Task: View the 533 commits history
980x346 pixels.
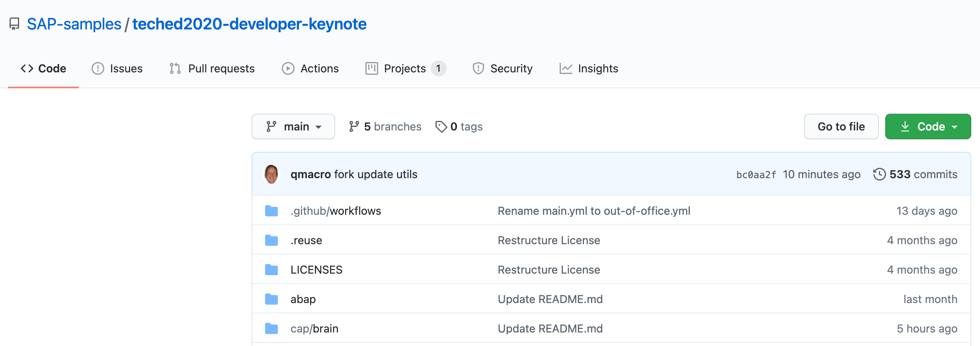Action: point(915,174)
